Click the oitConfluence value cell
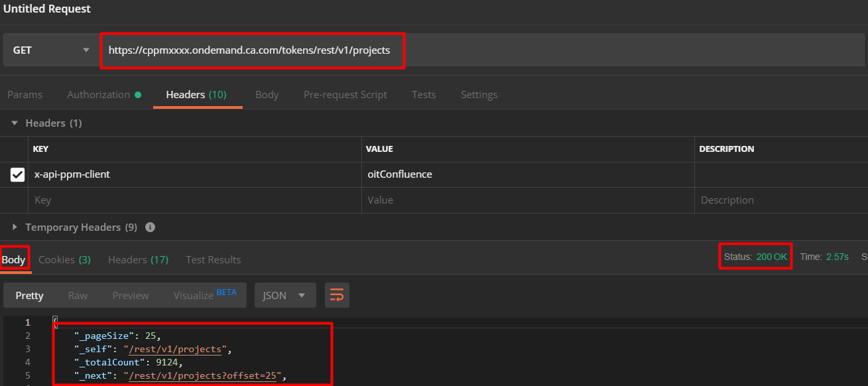868x386 pixels. tap(528, 174)
